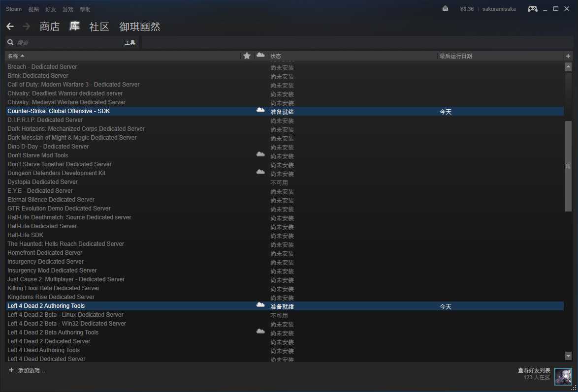Select Breach - Dedicated Server
The image size is (578, 392).
coord(285,67)
